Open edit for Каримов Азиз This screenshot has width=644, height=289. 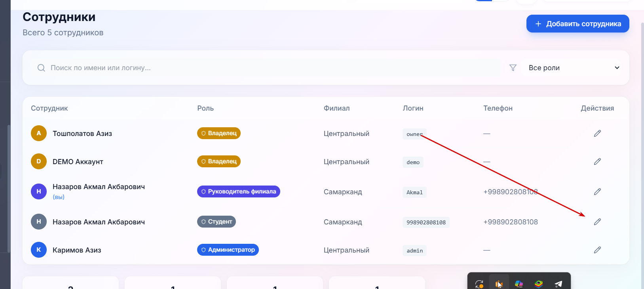[597, 250]
